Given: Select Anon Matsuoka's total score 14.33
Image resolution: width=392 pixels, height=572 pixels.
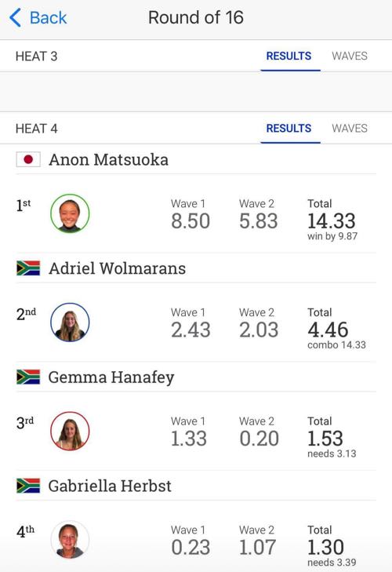Looking at the screenshot, I should pyautogui.click(x=331, y=221).
